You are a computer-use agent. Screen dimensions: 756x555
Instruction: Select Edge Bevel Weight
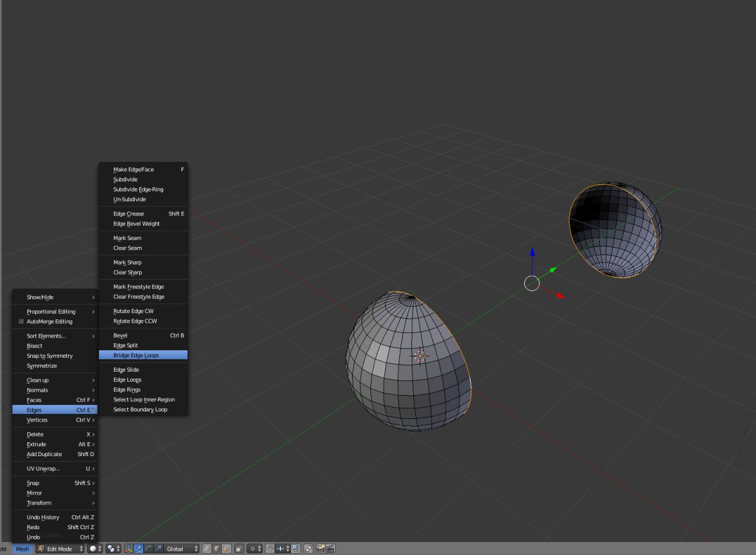(143, 224)
